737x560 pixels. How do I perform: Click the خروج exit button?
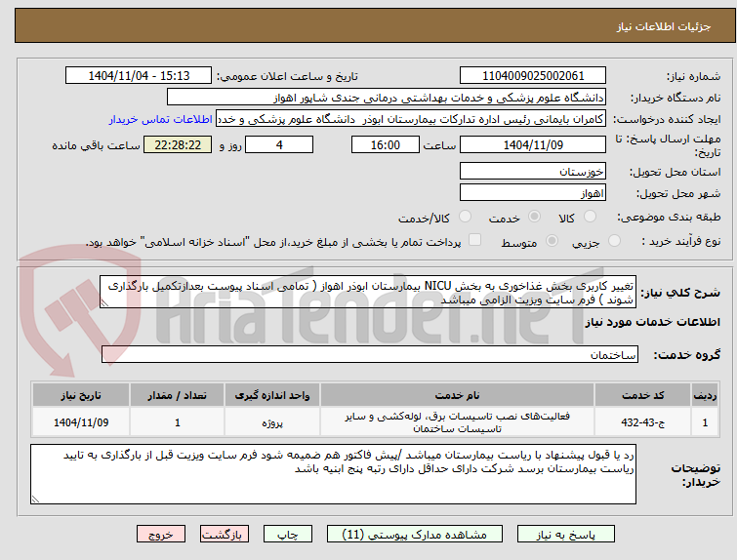pyautogui.click(x=161, y=535)
